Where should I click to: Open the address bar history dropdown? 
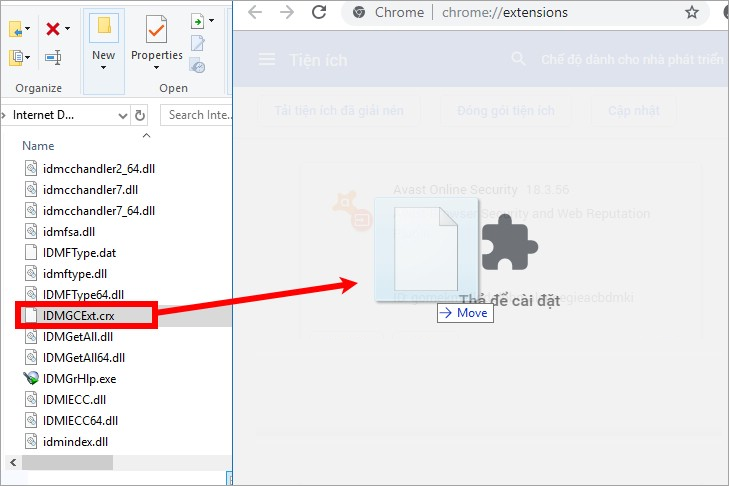pos(123,115)
